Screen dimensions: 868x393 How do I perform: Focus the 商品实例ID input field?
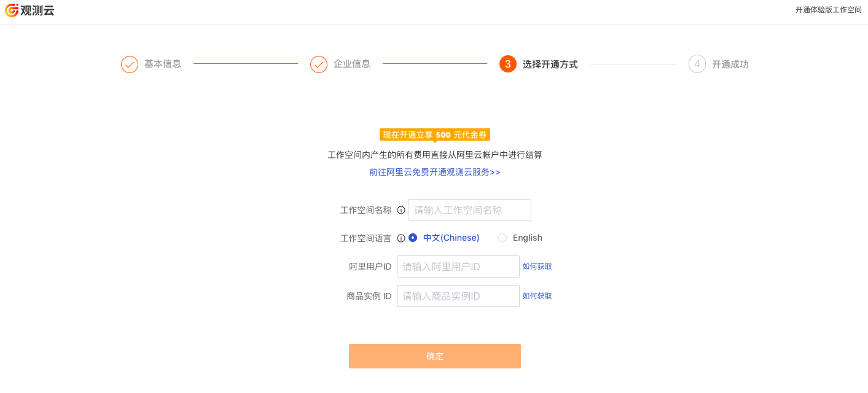(x=458, y=296)
